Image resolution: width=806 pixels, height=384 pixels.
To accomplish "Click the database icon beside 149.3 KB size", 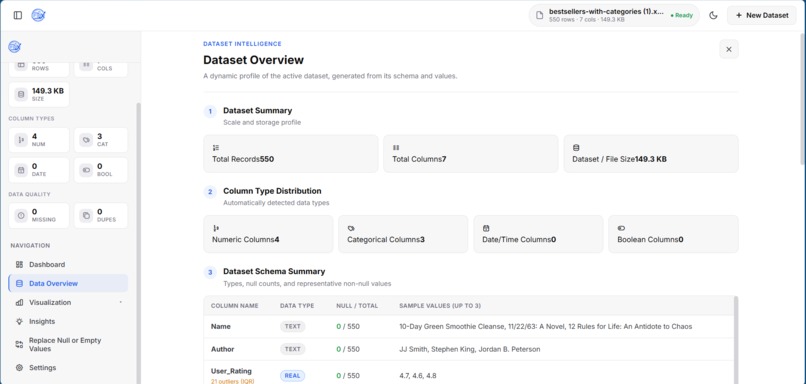I will 21,94.
